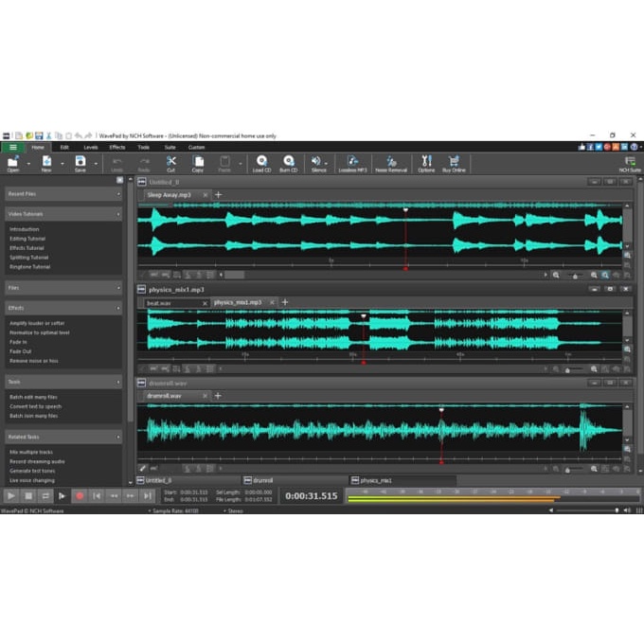This screenshot has width=644, height=644.
Task: Switch to the Effects ribbon tab
Action: coord(116,147)
